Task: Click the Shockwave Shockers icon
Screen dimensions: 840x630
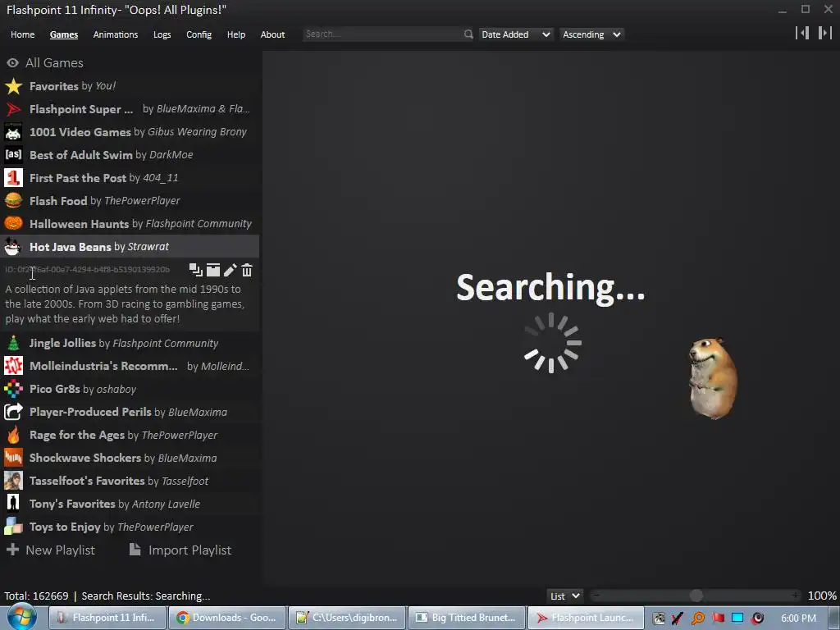Action: 13,458
